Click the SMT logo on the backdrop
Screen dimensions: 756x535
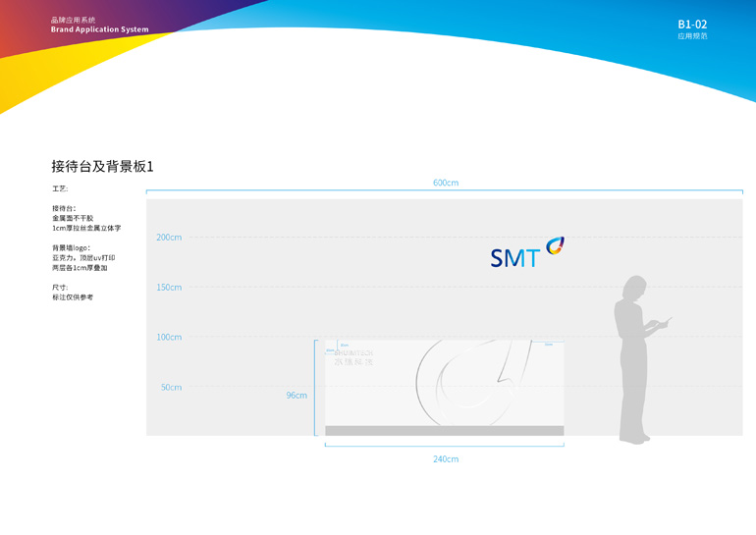[527, 252]
